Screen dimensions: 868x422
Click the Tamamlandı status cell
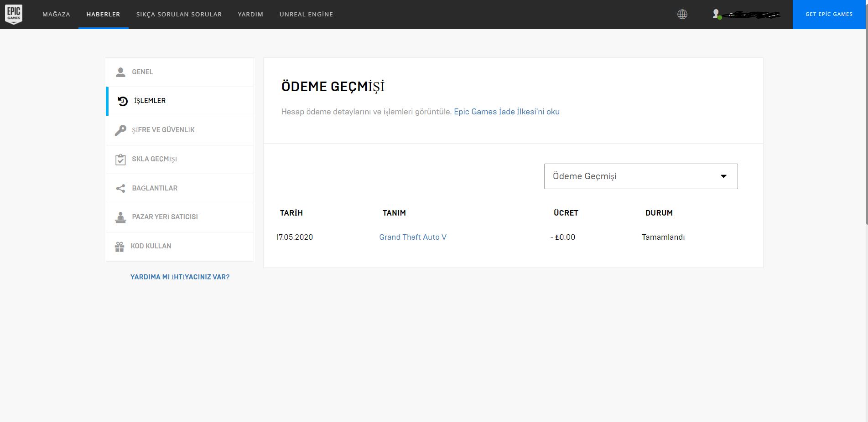tap(663, 237)
